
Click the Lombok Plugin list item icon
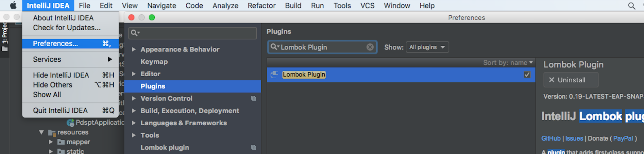point(274,75)
